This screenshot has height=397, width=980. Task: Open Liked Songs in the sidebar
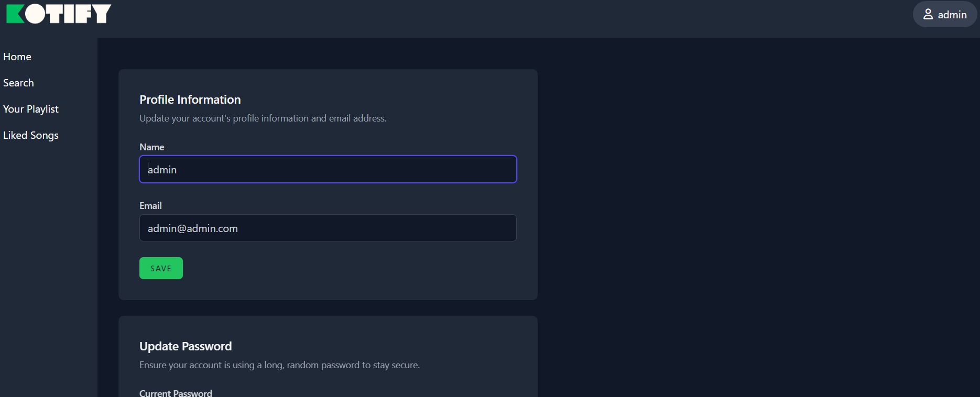pos(31,135)
